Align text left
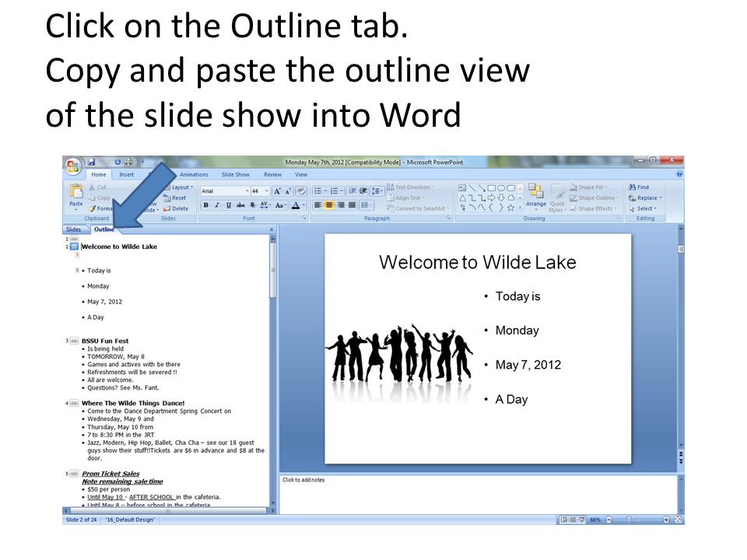This screenshot has height=560, width=747. (x=317, y=205)
